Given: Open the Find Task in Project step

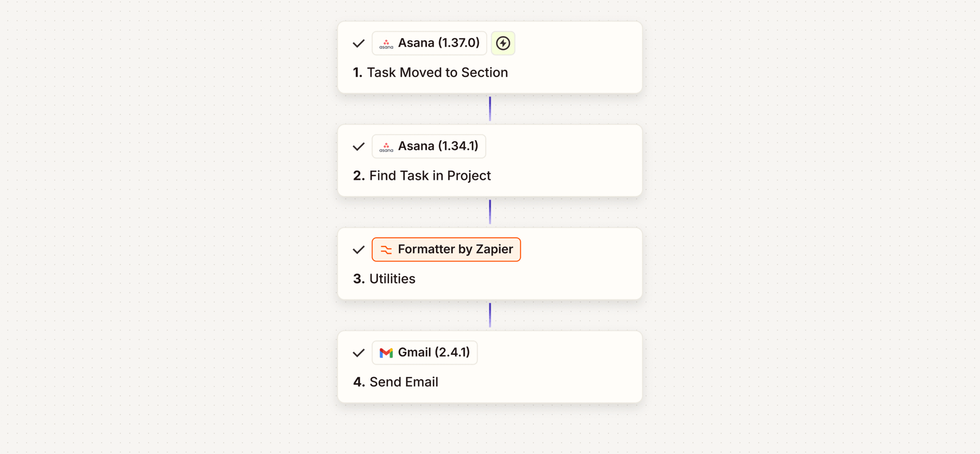Looking at the screenshot, I should (x=429, y=176).
